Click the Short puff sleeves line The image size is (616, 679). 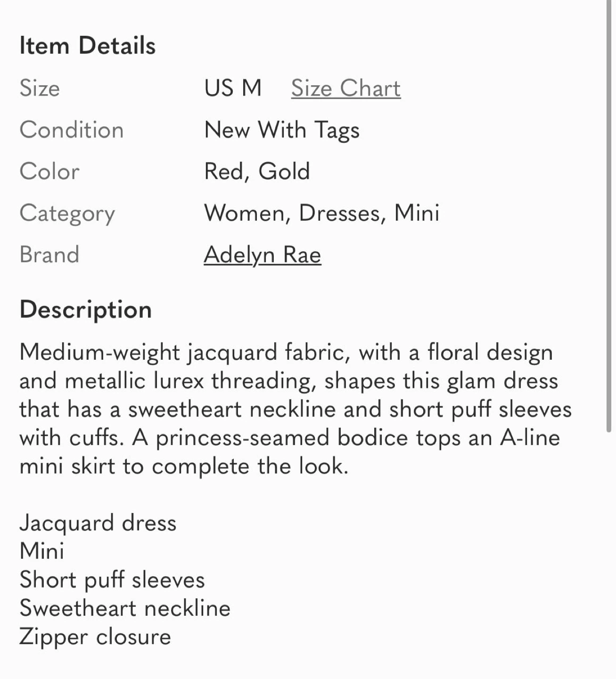112,580
